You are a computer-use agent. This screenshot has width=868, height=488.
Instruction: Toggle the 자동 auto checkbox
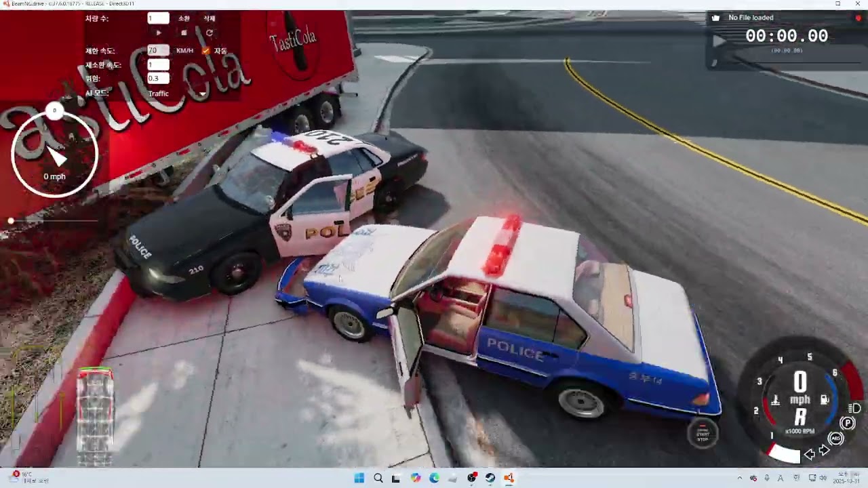pyautogui.click(x=205, y=51)
